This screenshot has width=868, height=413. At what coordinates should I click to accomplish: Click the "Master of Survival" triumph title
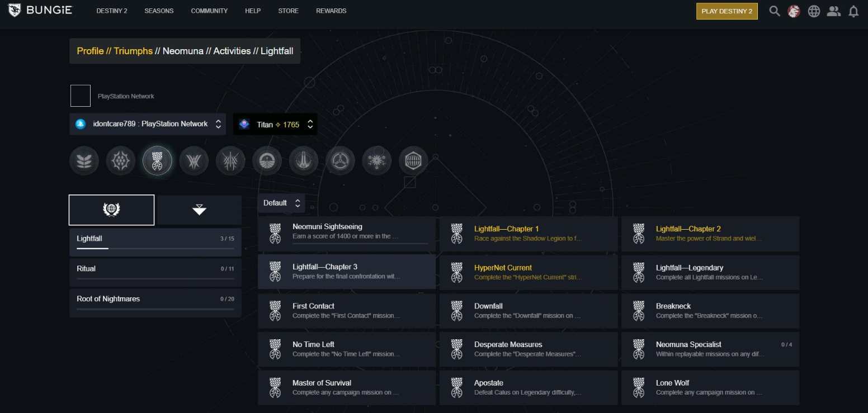(322, 383)
